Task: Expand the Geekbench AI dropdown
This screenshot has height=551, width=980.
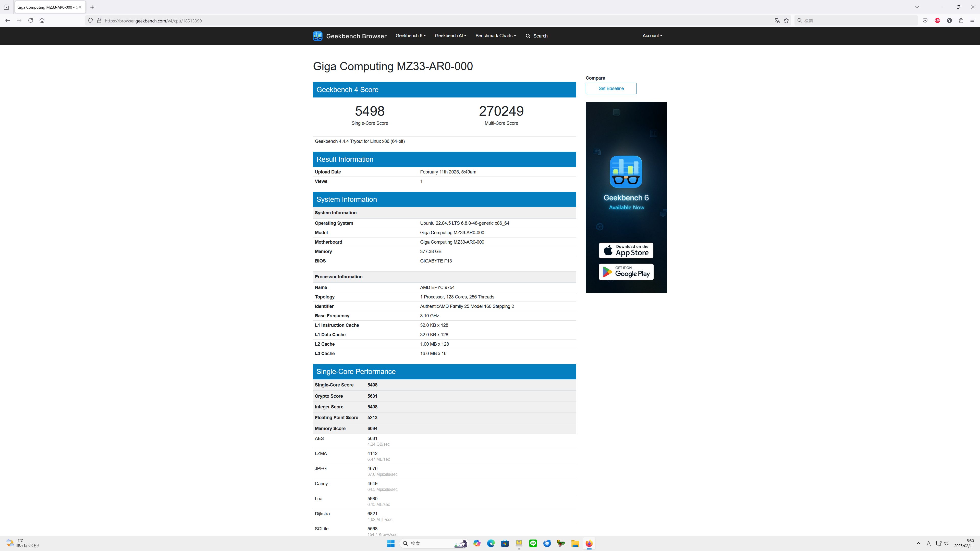Action: pyautogui.click(x=450, y=36)
